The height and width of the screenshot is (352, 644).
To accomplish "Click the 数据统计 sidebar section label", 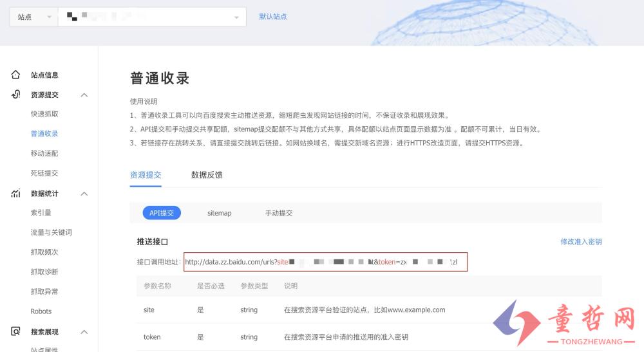I will 44,194.
